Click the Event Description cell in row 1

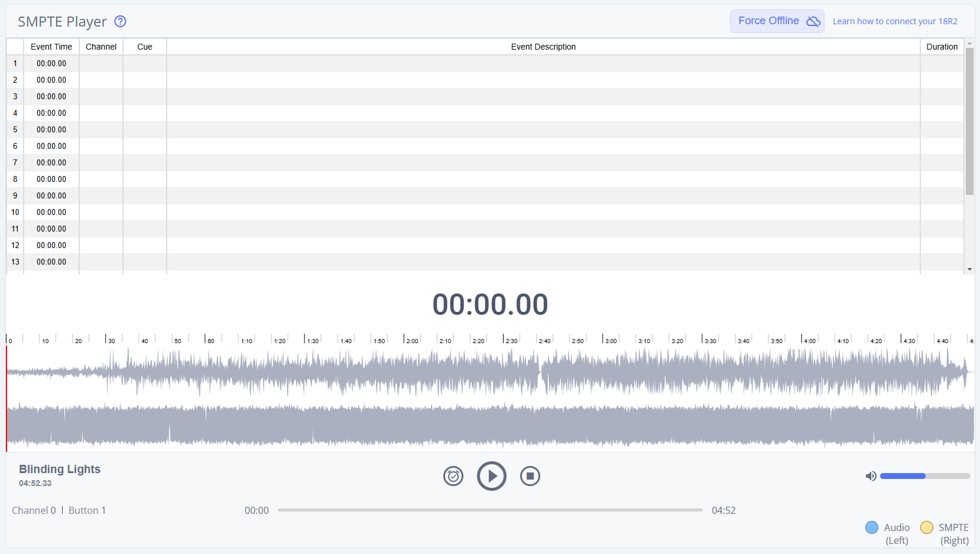(x=543, y=63)
